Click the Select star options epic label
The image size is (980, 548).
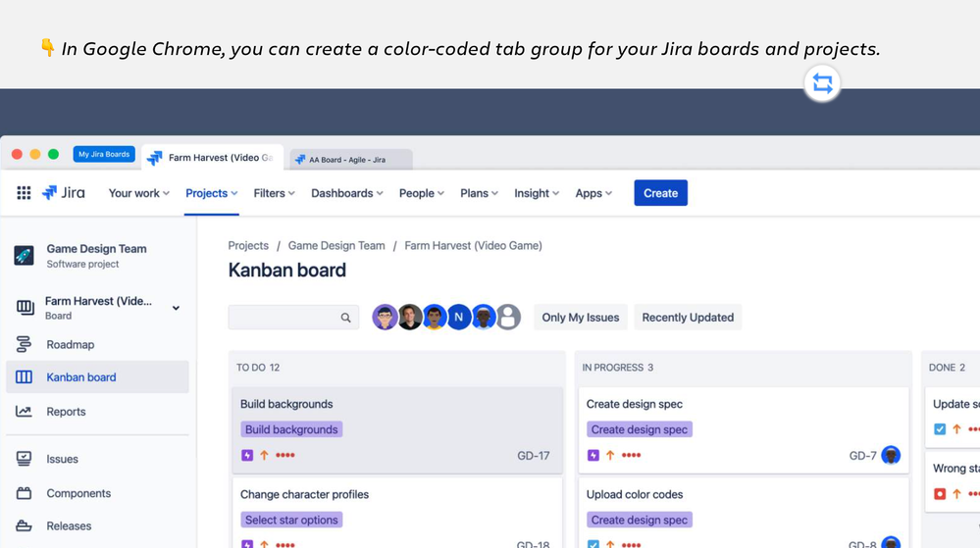point(291,520)
